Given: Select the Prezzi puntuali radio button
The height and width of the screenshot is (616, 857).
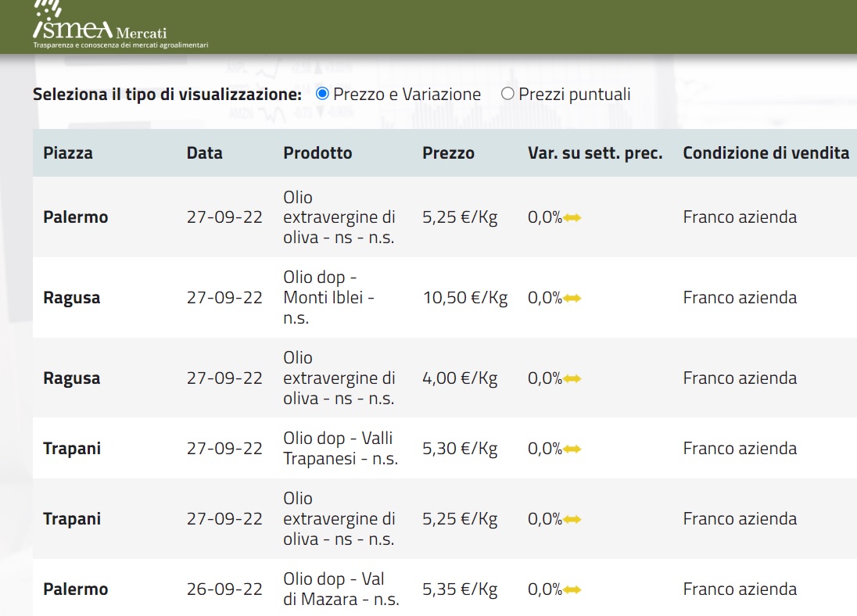Looking at the screenshot, I should pyautogui.click(x=507, y=94).
